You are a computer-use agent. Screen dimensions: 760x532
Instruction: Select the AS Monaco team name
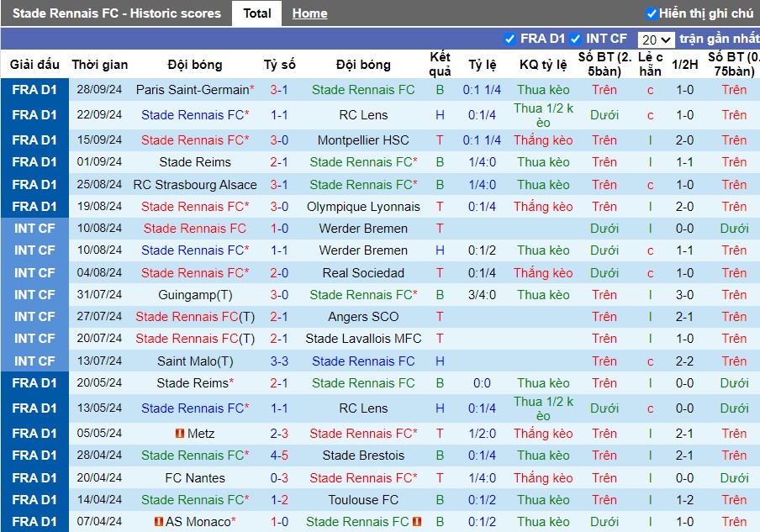[198, 522]
